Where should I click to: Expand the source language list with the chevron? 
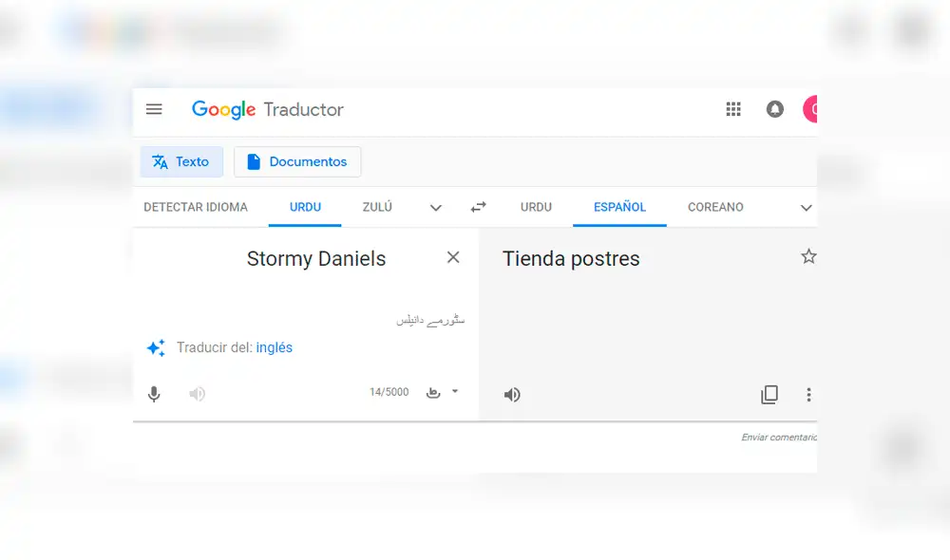coord(435,207)
